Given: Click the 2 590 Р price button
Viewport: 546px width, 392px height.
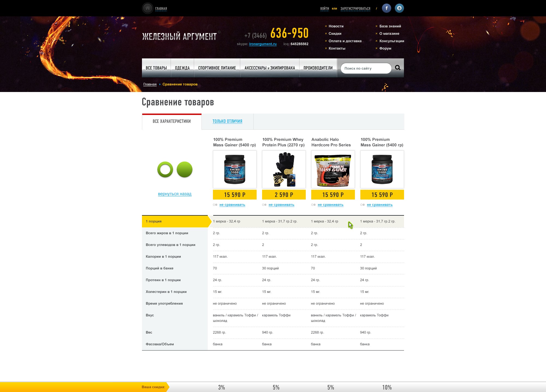Looking at the screenshot, I should pos(284,195).
